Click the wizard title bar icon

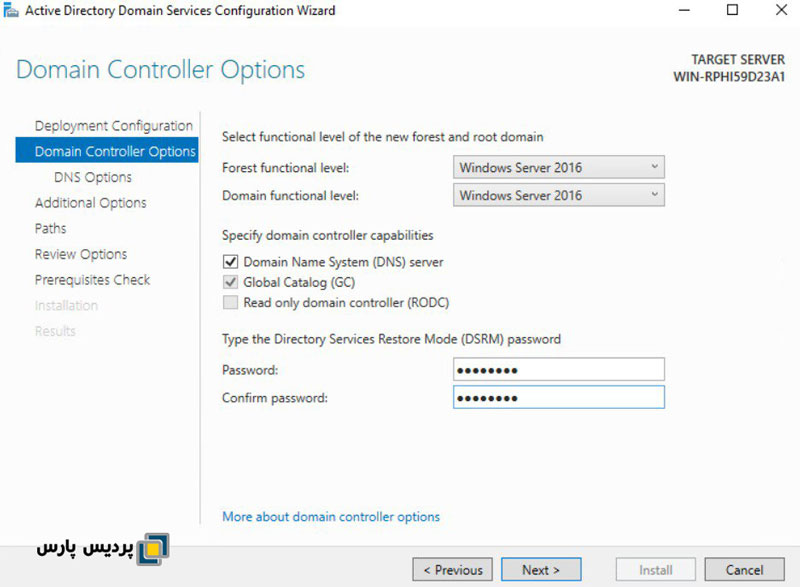11,10
